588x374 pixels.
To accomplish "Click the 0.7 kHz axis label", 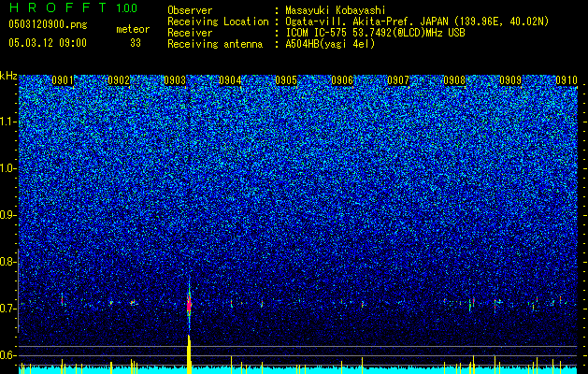I will (x=8, y=309).
